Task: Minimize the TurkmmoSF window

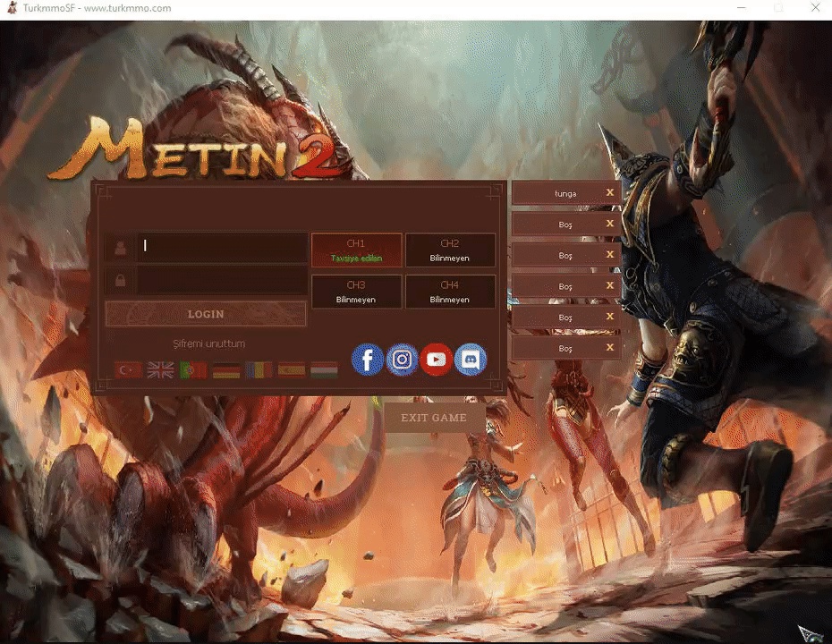Action: [742, 8]
